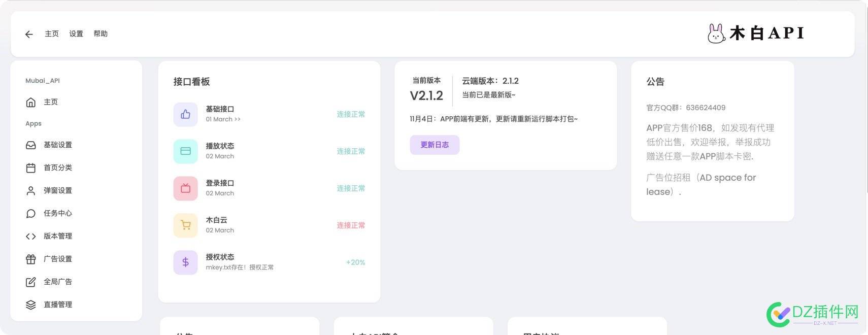Open 主页 in the top menu
This screenshot has height=335, width=868.
click(52, 34)
